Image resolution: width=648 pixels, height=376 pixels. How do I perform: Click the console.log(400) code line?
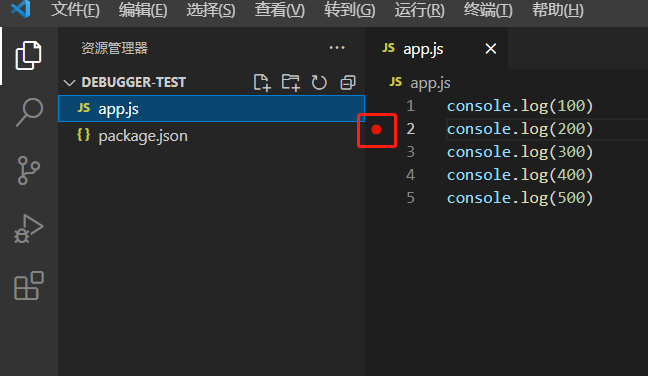click(520, 175)
